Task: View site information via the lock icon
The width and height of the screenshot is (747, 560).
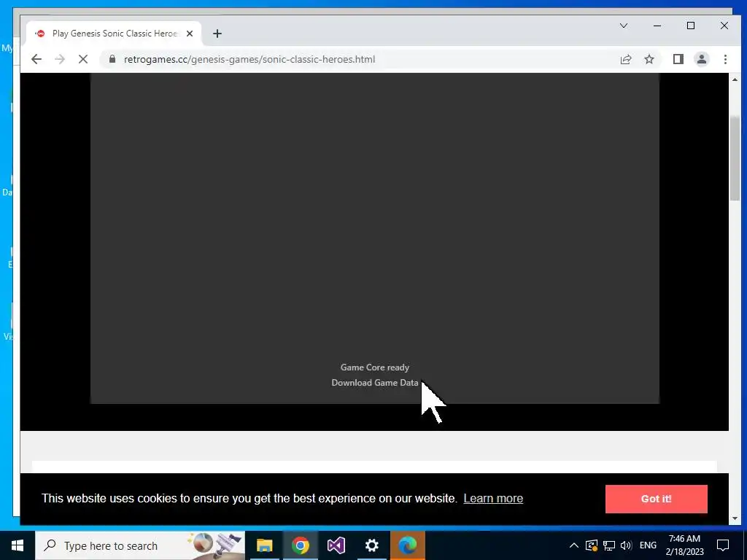Action: coord(112,59)
